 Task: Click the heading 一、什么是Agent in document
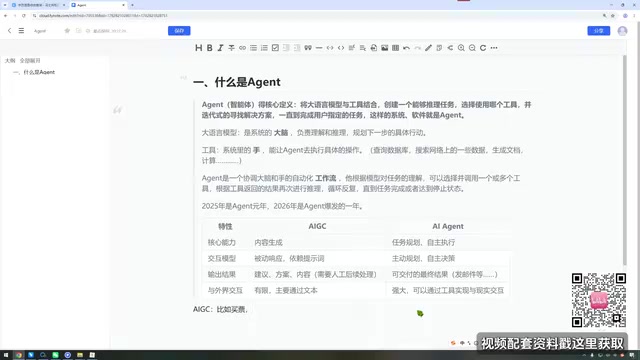[x=237, y=82]
